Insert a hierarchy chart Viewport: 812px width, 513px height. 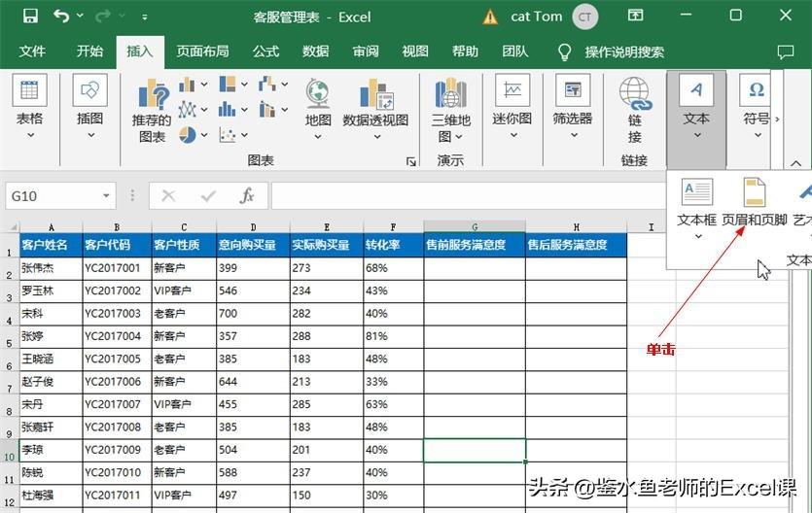click(x=232, y=85)
